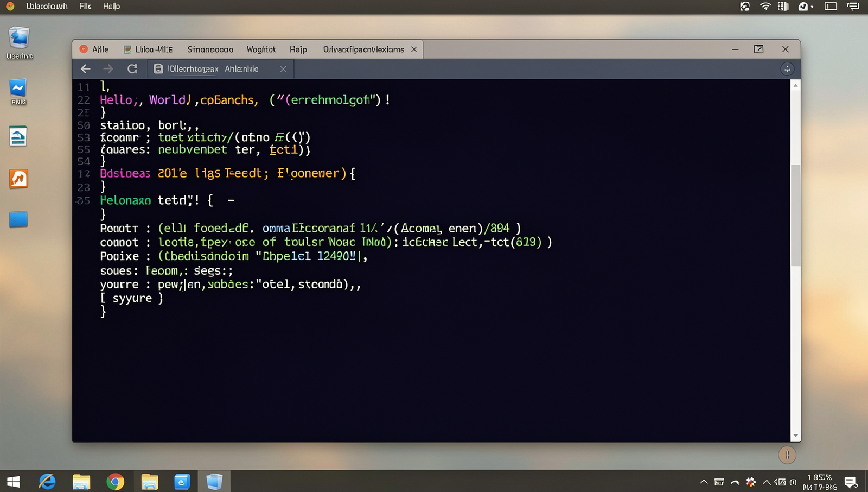
Task: Click the taskbar clock showing 1 85%
Action: 820,482
